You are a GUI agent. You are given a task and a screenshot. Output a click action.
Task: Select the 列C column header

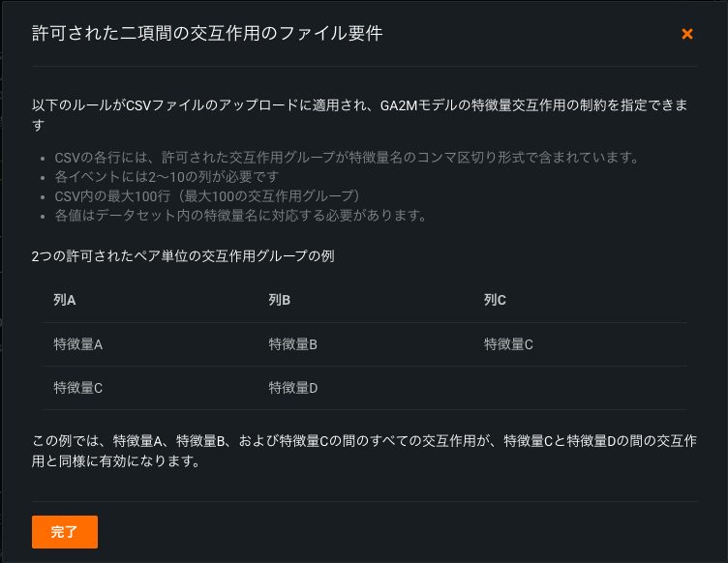click(495, 300)
